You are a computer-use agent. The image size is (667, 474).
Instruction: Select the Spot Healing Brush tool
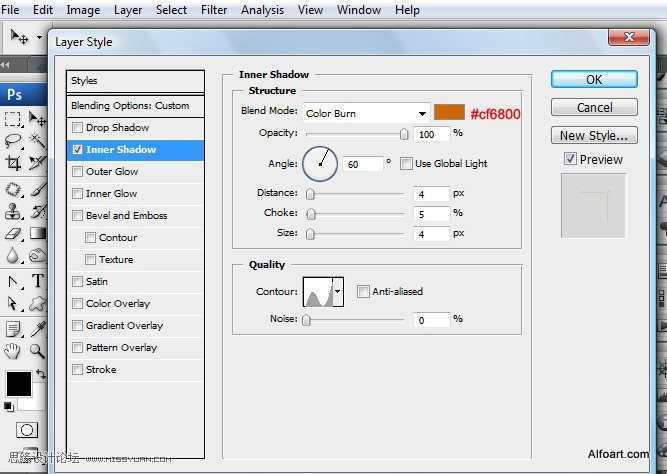point(13,190)
